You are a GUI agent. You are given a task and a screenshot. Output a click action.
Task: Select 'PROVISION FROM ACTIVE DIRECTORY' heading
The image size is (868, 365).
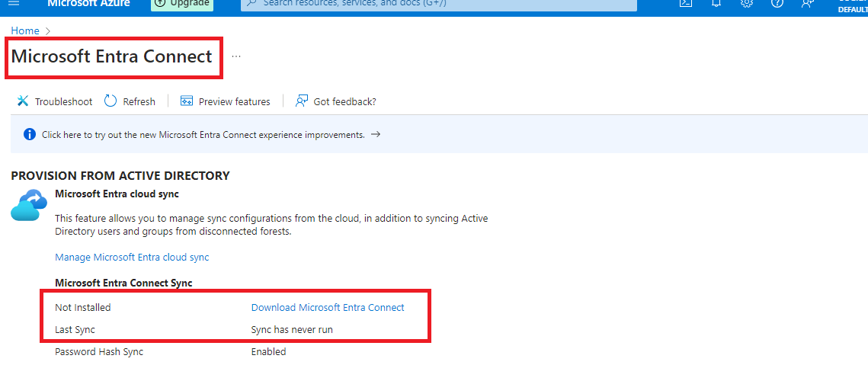coord(120,176)
